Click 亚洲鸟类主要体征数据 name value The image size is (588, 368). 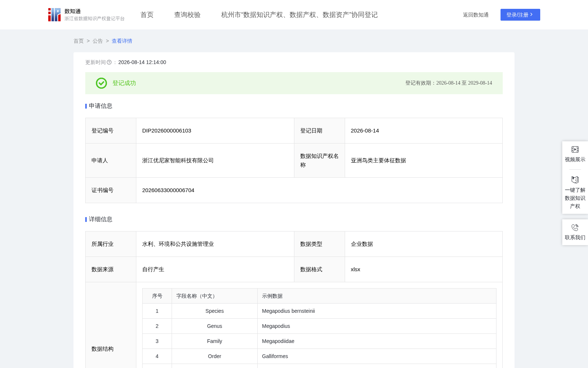(379, 160)
